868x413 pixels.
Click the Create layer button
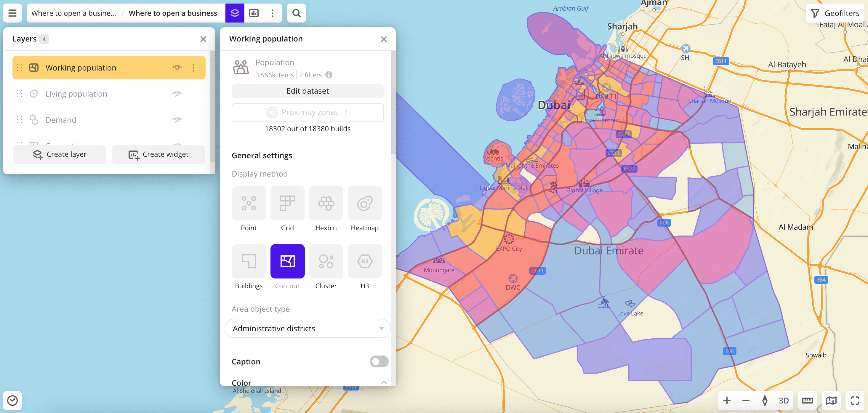click(x=60, y=154)
